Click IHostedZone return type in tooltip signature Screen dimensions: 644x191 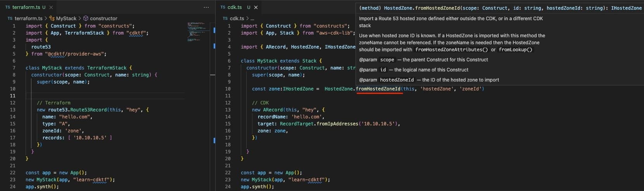pos(626,8)
